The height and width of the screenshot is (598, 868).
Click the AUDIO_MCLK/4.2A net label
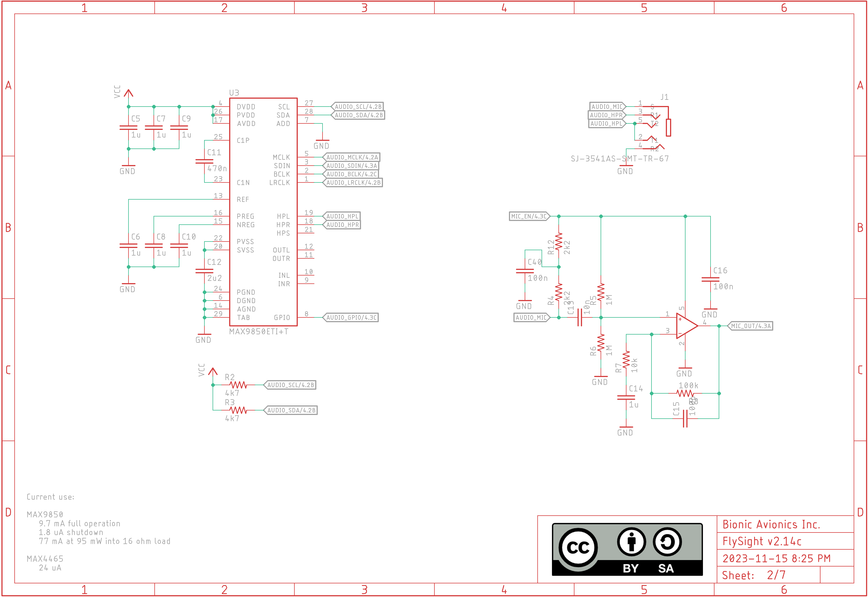(351, 157)
